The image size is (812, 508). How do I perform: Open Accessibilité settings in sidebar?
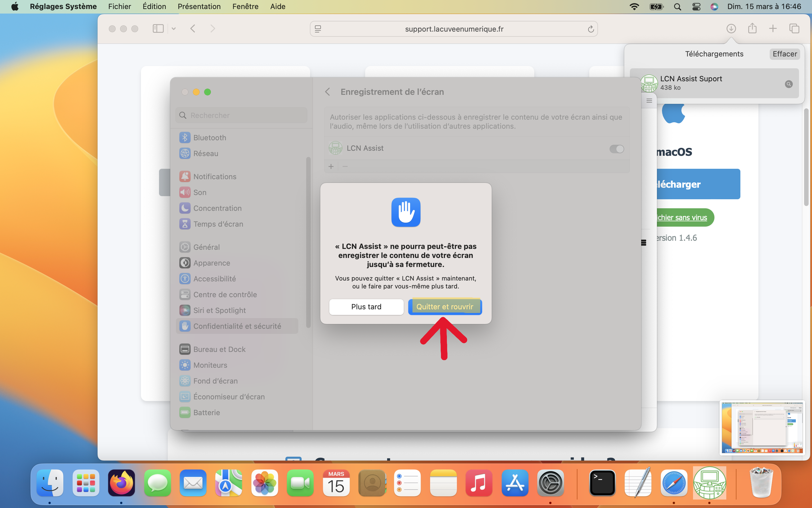click(x=237, y=279)
